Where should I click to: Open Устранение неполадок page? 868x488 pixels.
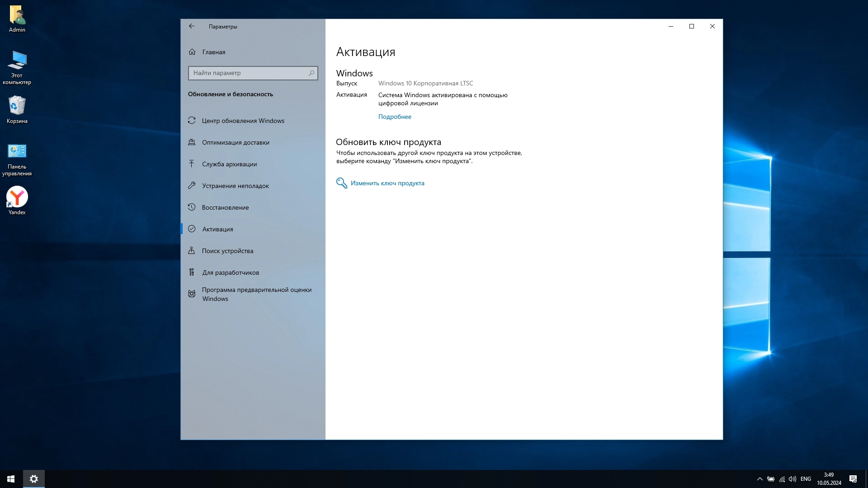(x=235, y=186)
